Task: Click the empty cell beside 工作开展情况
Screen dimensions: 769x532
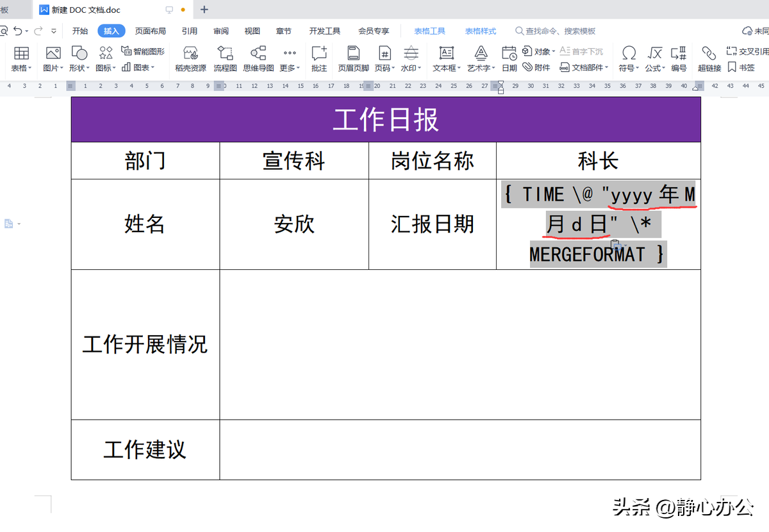Action: [x=460, y=345]
